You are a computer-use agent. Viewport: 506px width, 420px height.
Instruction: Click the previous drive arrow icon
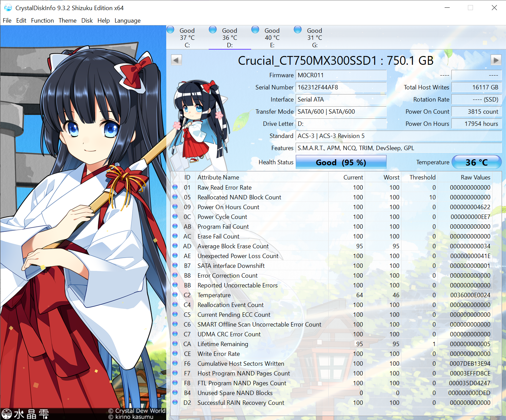pos(176,60)
